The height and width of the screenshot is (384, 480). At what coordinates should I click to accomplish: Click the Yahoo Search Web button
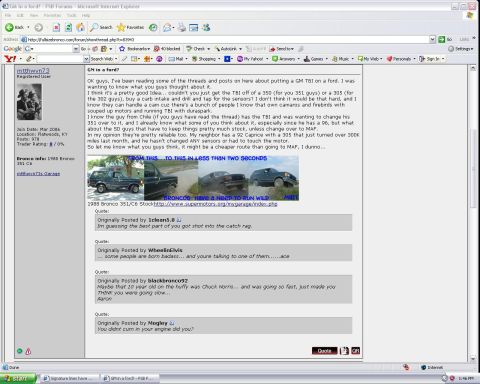102,59
